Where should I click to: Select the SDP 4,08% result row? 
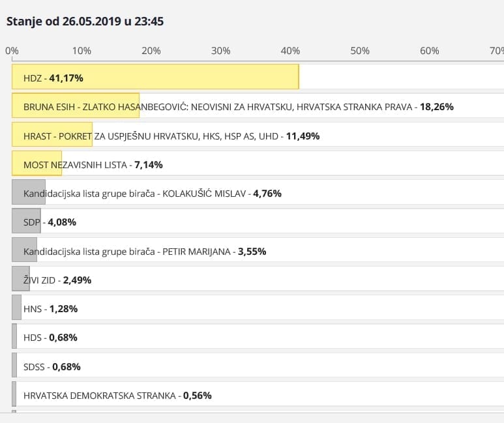coord(50,222)
